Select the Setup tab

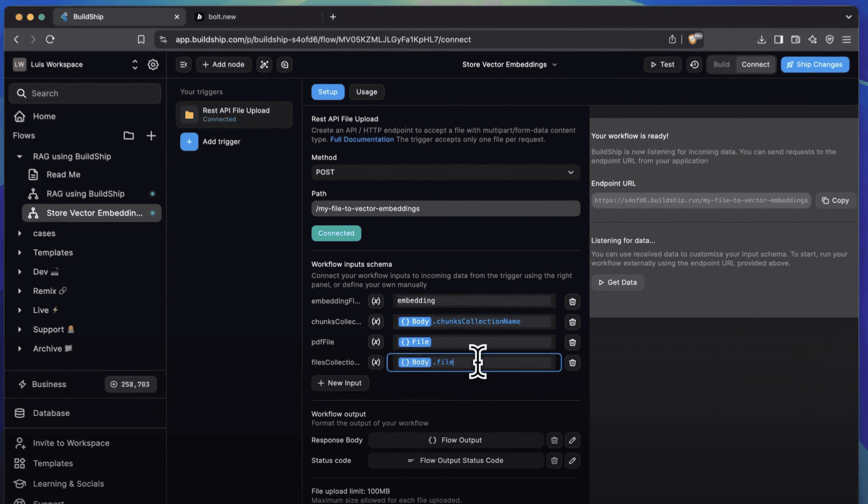328,92
